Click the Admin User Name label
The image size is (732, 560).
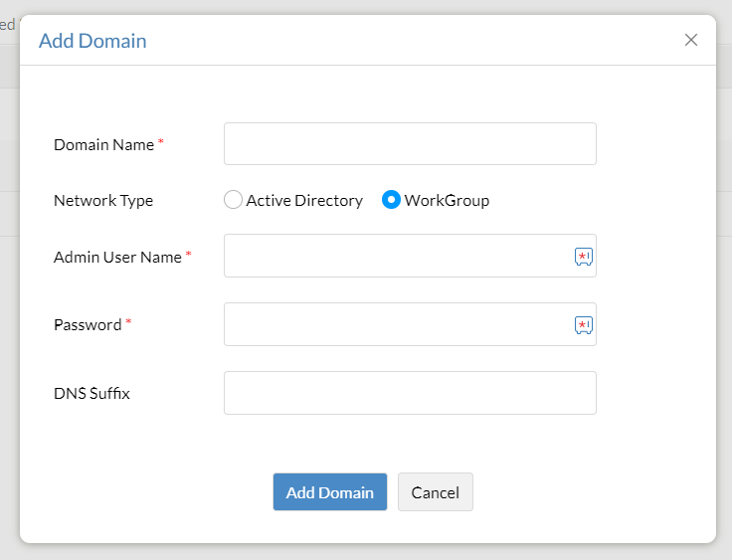117,258
